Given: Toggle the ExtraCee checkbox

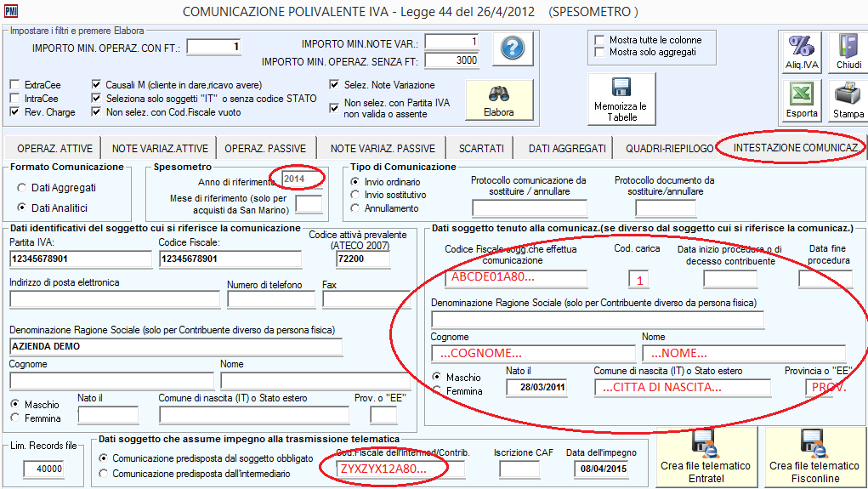Looking at the screenshot, I should click(x=15, y=85).
